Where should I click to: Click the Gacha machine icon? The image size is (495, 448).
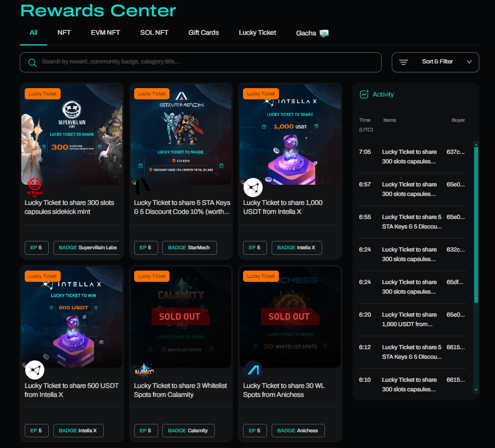(x=324, y=33)
